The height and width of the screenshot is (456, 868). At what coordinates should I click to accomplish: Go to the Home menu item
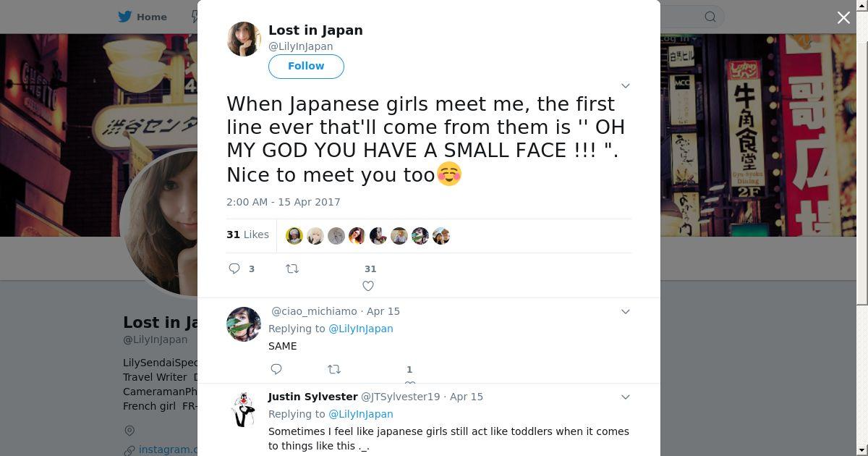[152, 17]
